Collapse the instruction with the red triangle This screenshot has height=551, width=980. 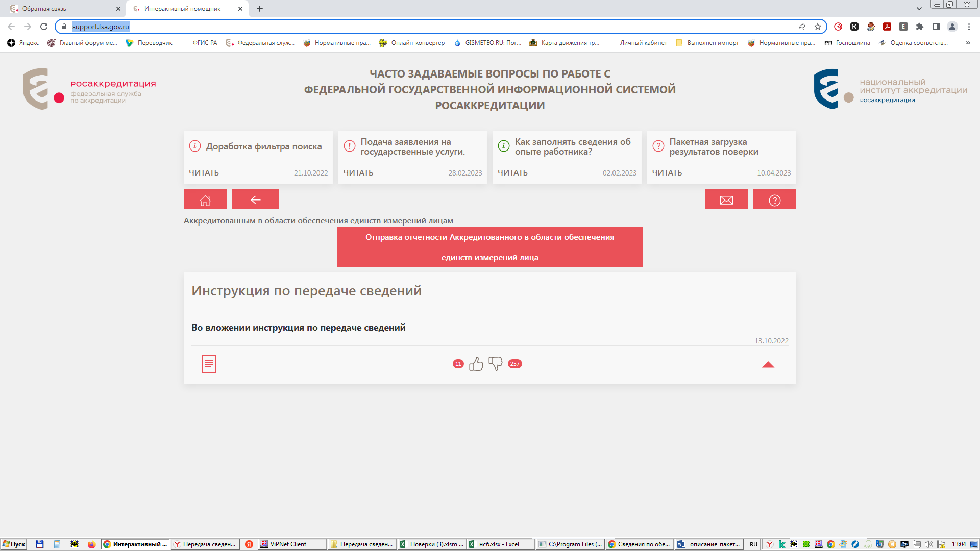[x=768, y=364]
